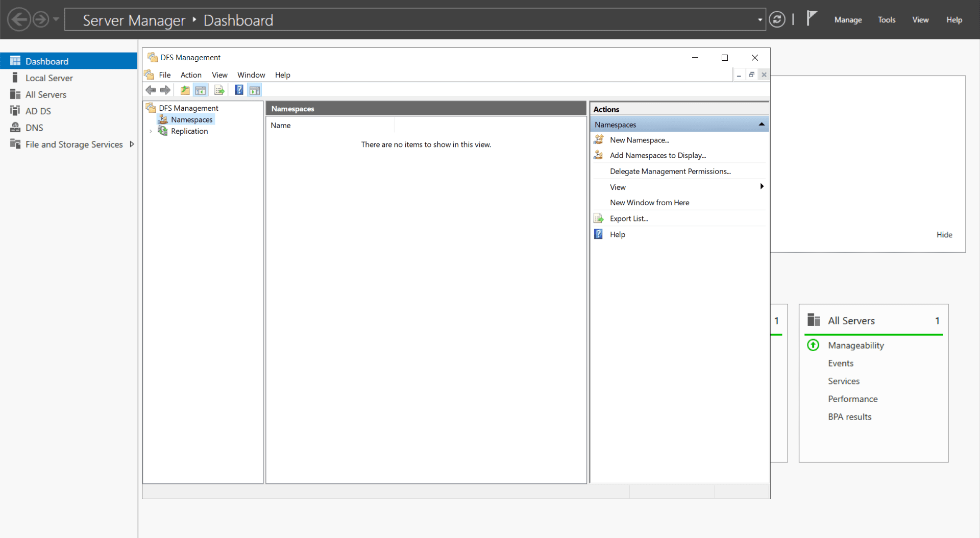
Task: Open the Help menu in DFS Management menu bar
Action: point(282,75)
